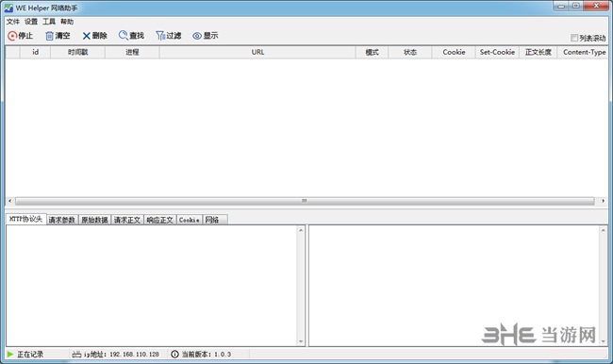The height and width of the screenshot is (364, 613).
Task: Open the 设置 menu
Action: [x=31, y=22]
